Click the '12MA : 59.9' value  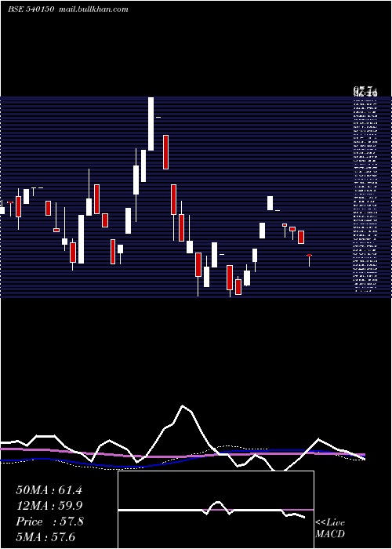click(x=49, y=506)
